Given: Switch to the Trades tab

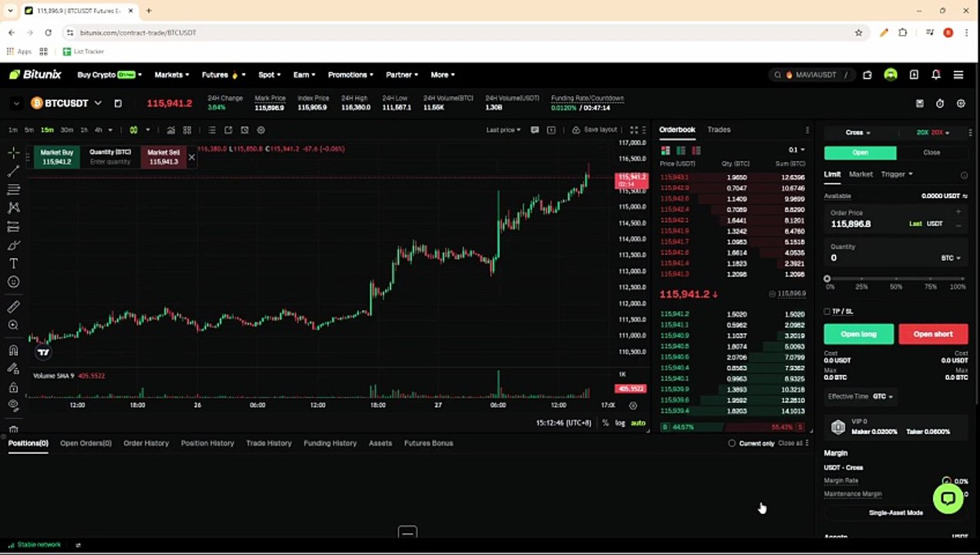Looking at the screenshot, I should tap(719, 129).
